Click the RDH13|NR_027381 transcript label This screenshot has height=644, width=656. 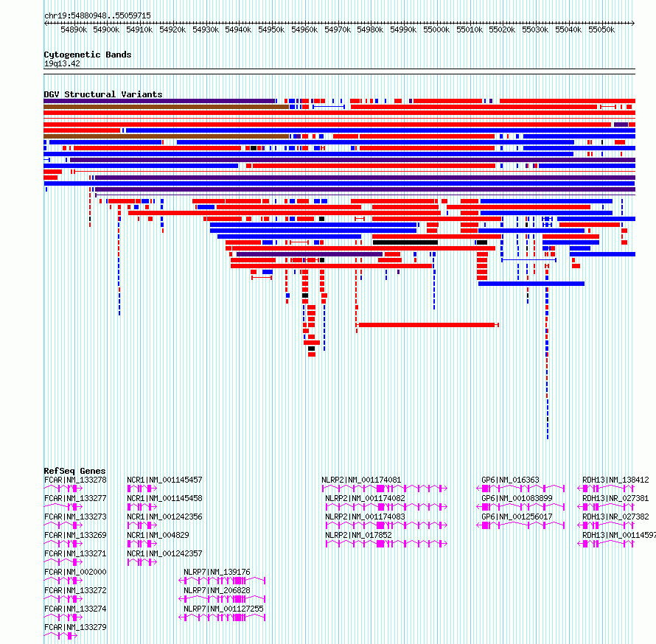coord(616,498)
